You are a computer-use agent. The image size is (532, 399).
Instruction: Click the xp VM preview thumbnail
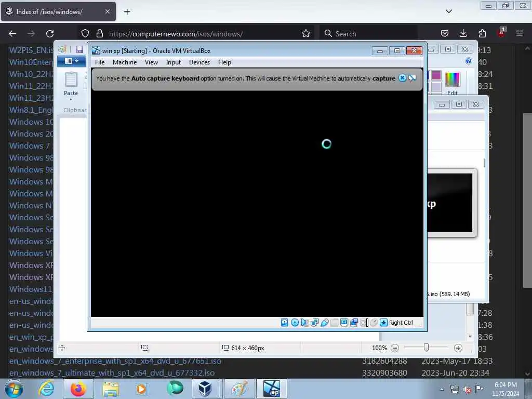450,203
